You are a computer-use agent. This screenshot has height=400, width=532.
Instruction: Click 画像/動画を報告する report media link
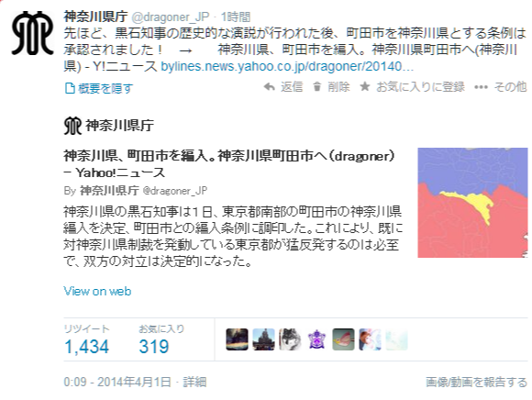point(477,382)
